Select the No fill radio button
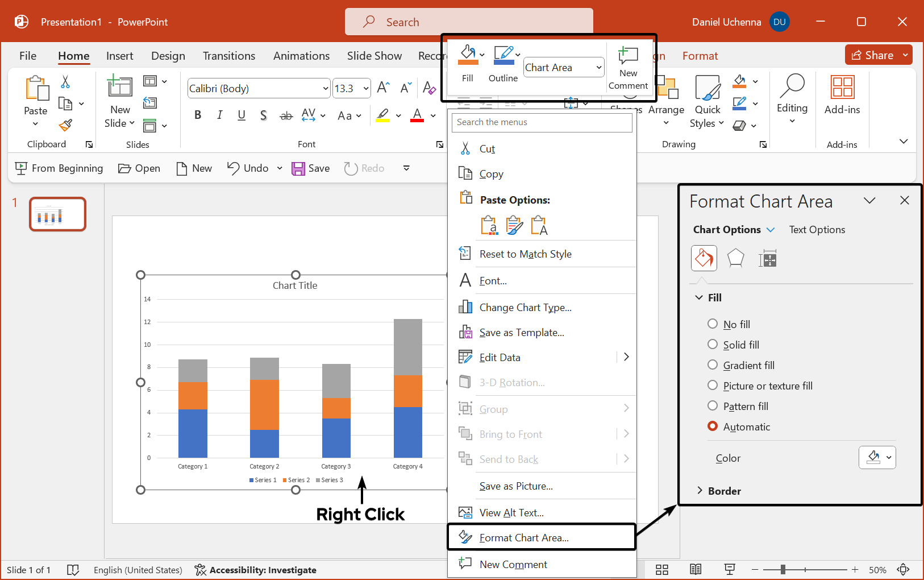Image resolution: width=924 pixels, height=580 pixels. pos(713,324)
